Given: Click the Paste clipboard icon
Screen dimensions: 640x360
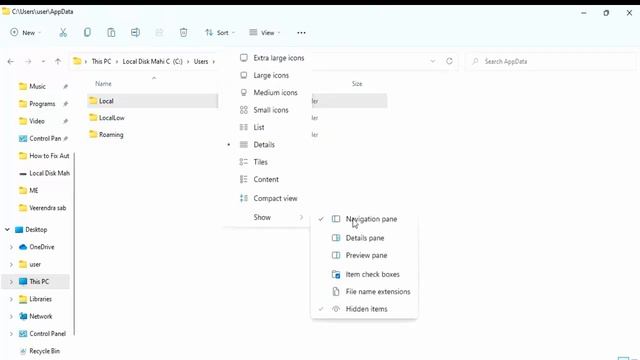Looking at the screenshot, I should pos(111,33).
